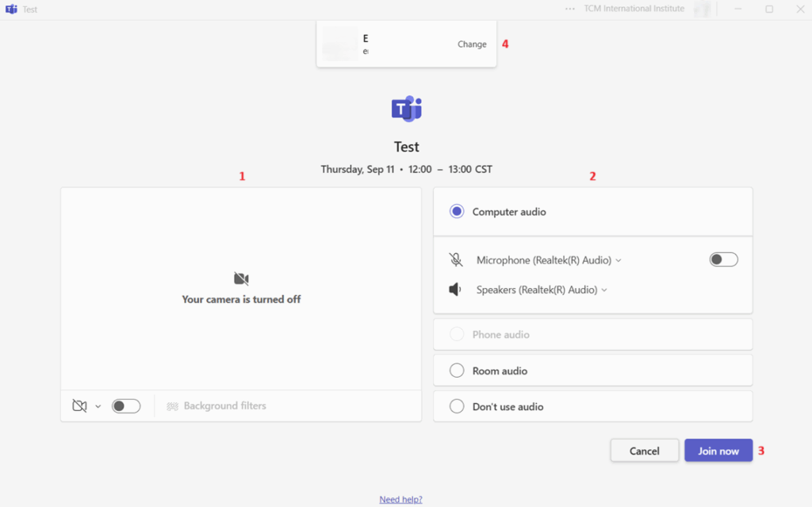
Task: Enable the camera toggle switch
Action: pos(126,406)
